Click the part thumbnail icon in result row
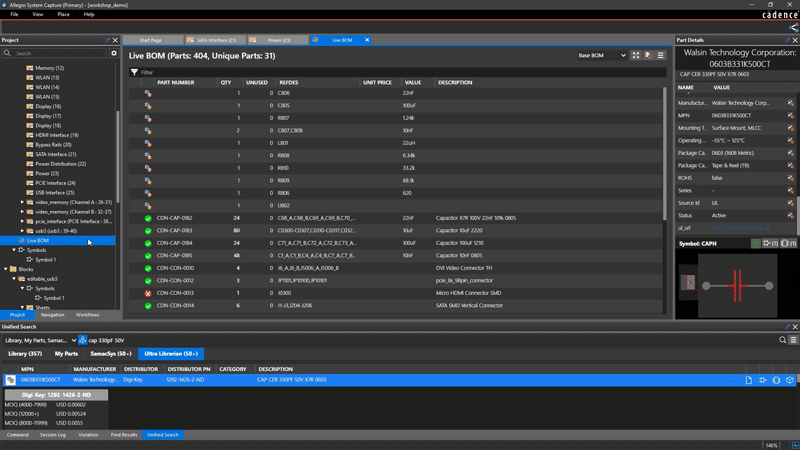Screen dimensions: 800x450 coord(10,380)
